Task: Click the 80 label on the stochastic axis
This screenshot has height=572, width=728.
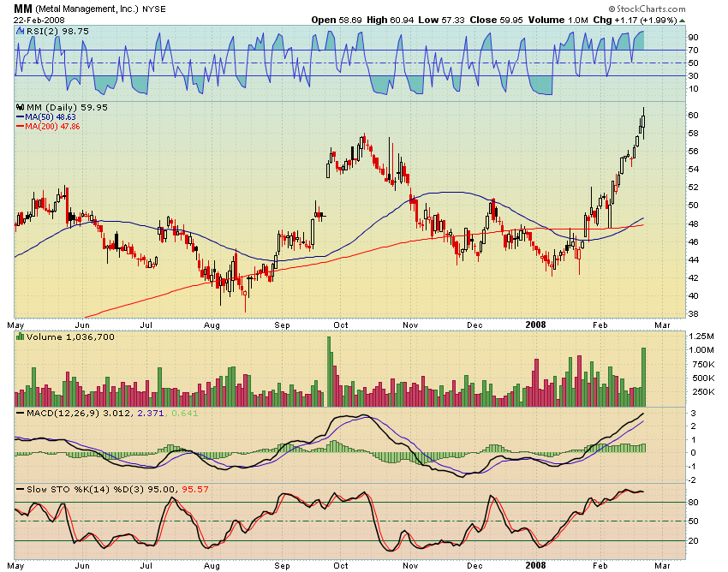Action: 694,503
